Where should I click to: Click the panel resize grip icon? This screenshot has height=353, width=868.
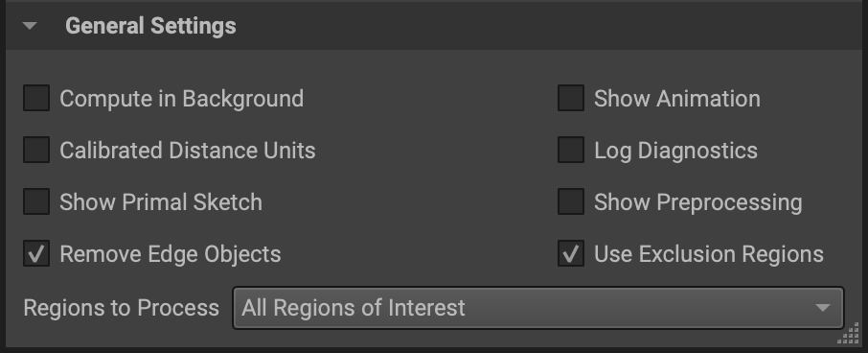pyautogui.click(x=849, y=334)
